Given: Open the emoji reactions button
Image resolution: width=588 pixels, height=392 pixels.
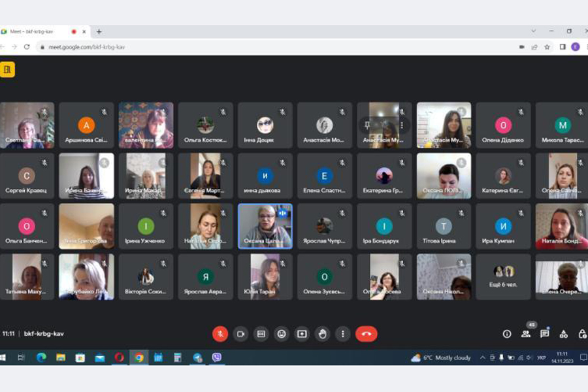Looking at the screenshot, I should pos(282,334).
